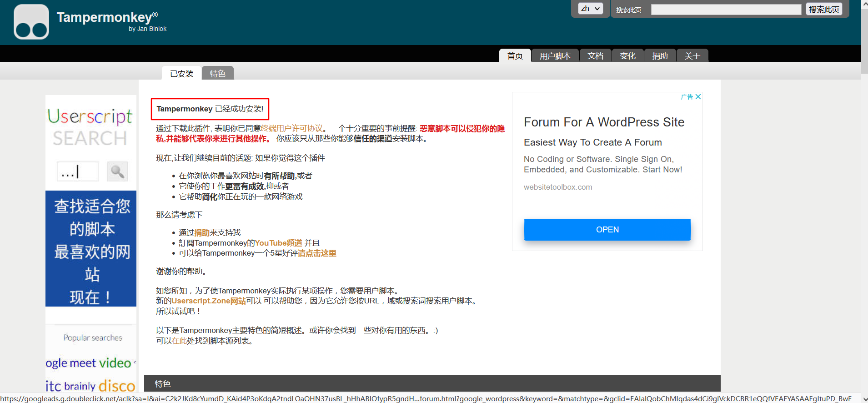Open the 用户脚本 navigation tab
868x403 pixels.
coord(555,55)
